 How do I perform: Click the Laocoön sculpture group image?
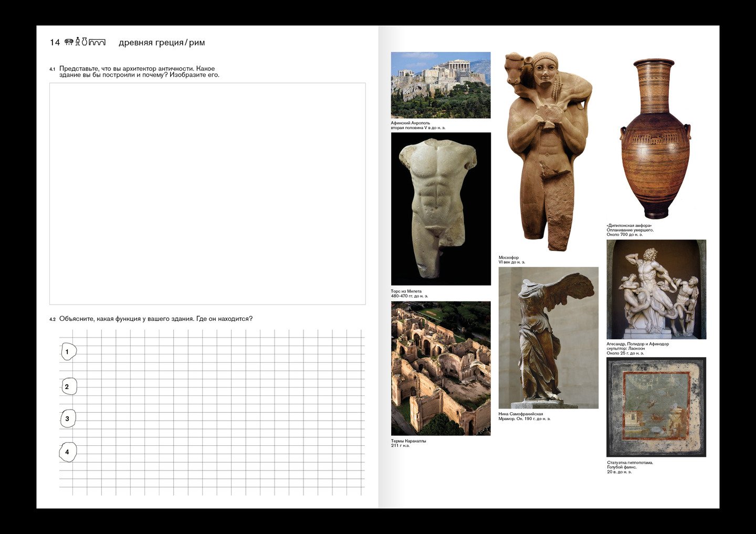656,289
